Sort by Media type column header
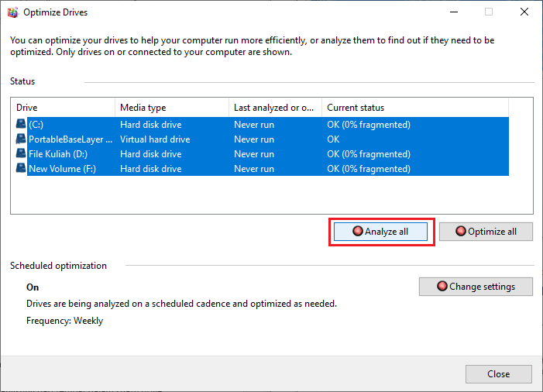 (170, 108)
